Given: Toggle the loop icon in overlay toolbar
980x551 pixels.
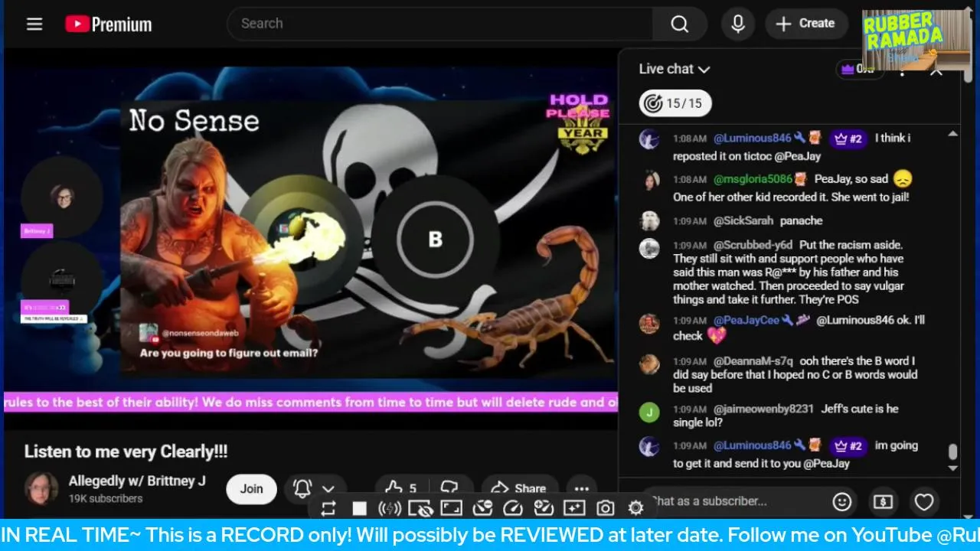Looking at the screenshot, I should pyautogui.click(x=328, y=508).
